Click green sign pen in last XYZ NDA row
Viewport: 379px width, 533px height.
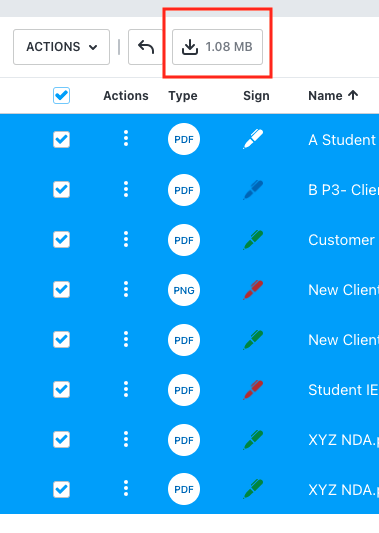[x=253, y=489]
